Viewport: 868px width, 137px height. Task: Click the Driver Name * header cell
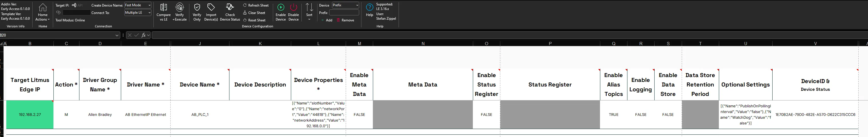coord(145,84)
